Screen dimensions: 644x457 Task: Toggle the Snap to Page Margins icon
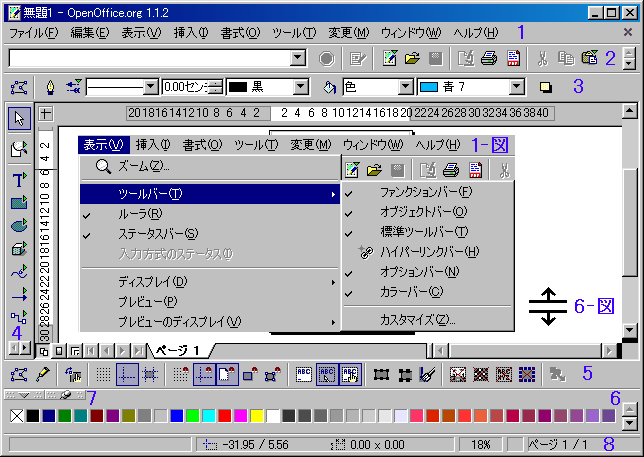click(227, 374)
